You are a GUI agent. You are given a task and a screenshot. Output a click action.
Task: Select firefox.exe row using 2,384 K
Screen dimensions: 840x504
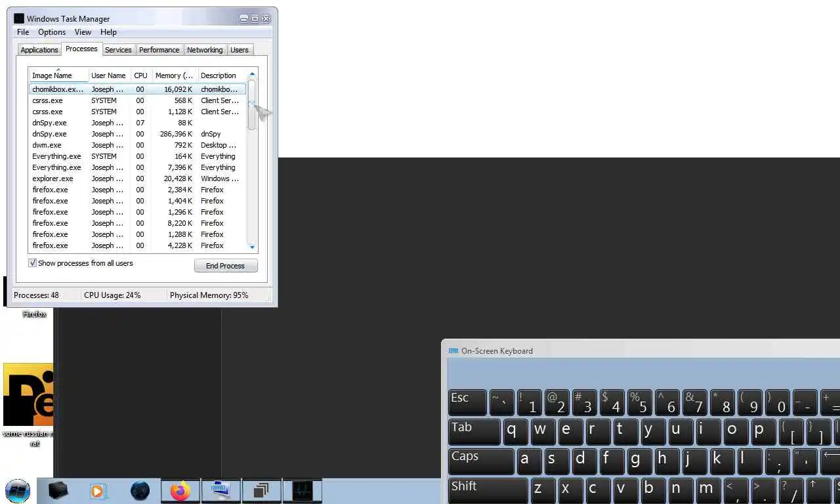point(137,190)
